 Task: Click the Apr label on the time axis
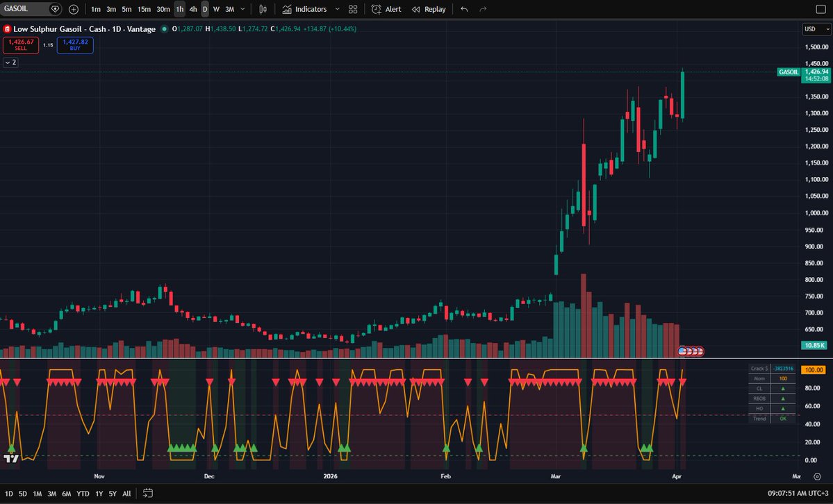point(676,476)
